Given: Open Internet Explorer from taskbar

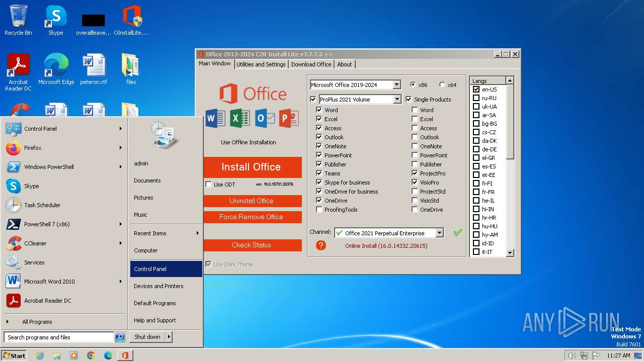Looking at the screenshot, I should tap(40, 355).
